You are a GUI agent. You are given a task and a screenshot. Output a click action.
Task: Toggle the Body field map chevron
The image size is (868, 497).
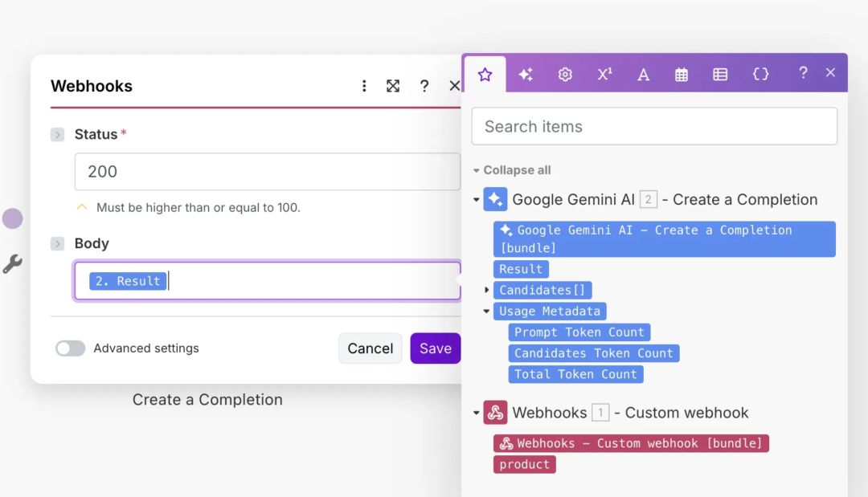(57, 243)
